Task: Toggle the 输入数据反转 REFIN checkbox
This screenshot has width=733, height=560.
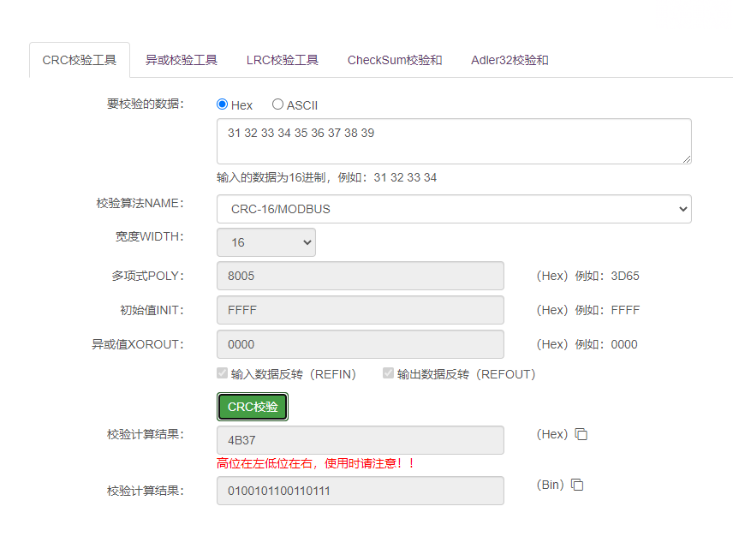Action: (221, 373)
